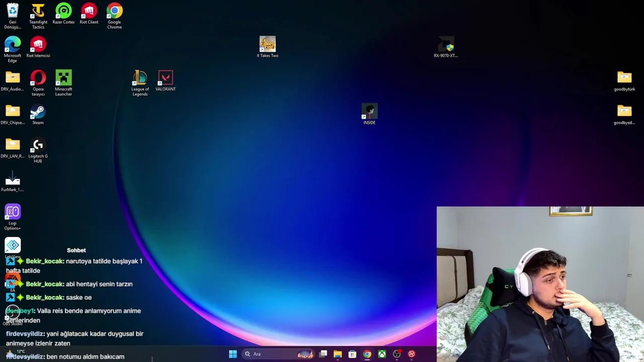Screen dimensions: 644x362
Task: Open Logitech G HUB shortcut
Action: (38, 151)
